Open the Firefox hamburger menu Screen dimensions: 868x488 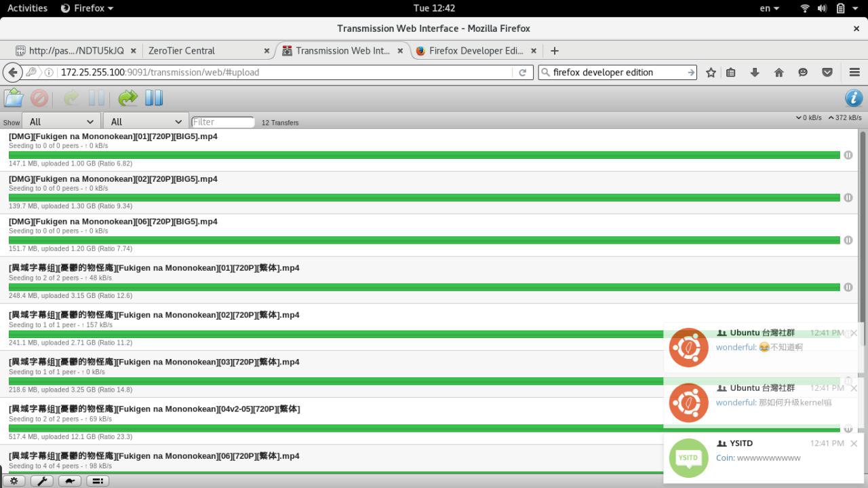pos(854,72)
